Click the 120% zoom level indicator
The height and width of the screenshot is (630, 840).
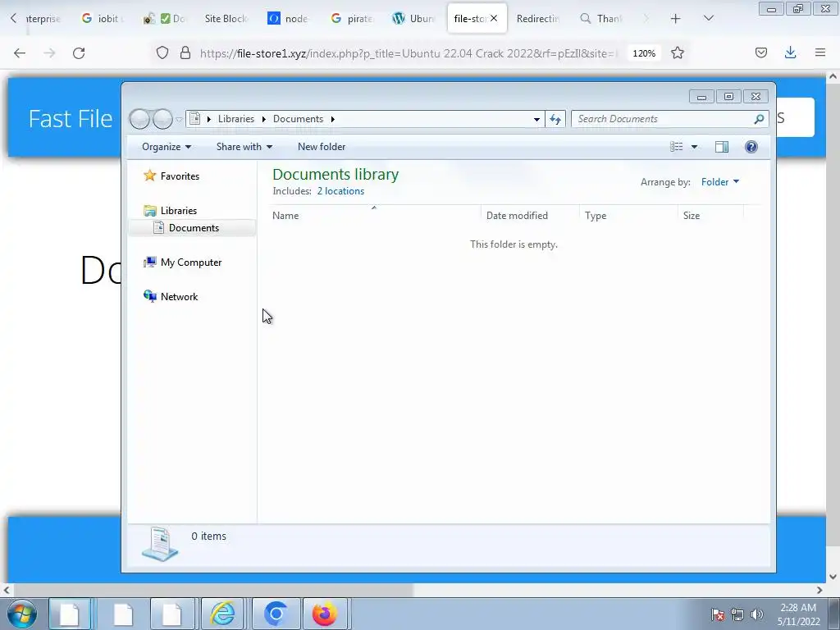pos(644,53)
